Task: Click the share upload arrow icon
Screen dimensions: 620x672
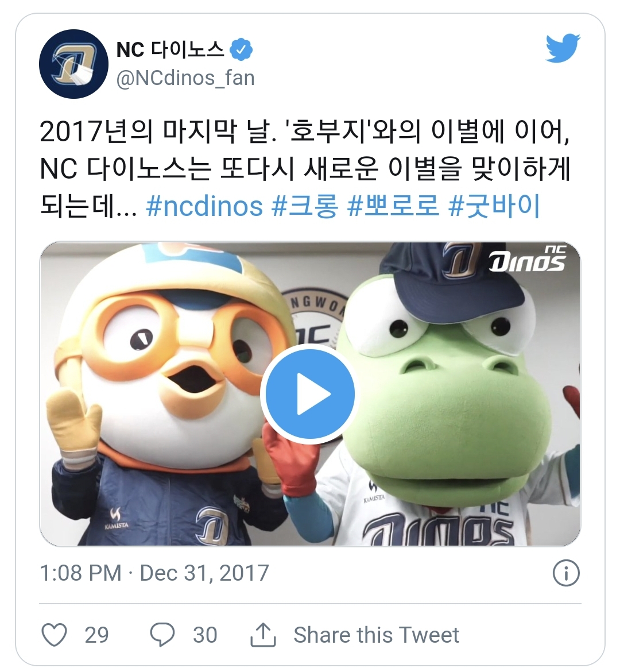Action: 263,635
